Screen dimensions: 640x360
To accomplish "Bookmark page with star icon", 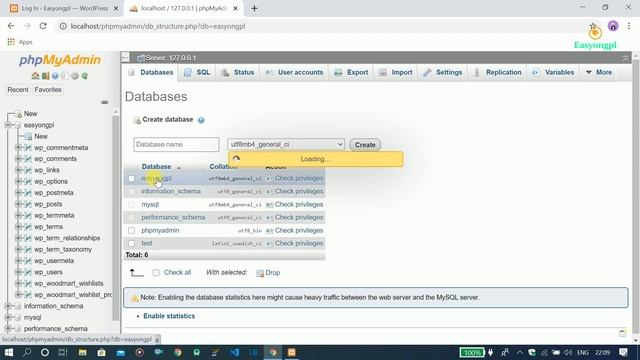I will [x=593, y=26].
